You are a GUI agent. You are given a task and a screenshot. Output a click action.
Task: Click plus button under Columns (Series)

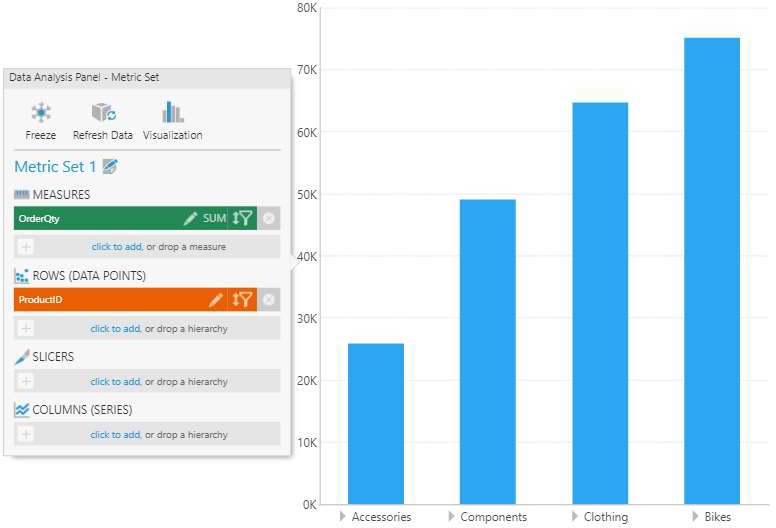click(x=26, y=435)
